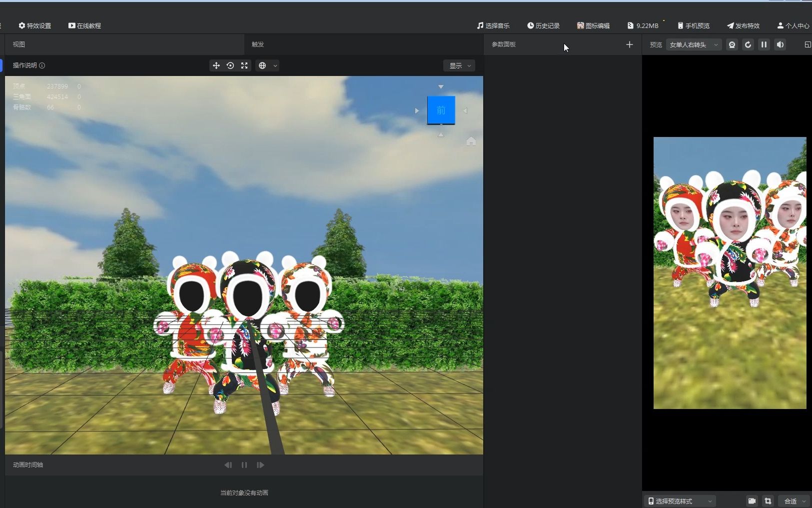The image size is (812, 508).
Task: Open 特效设置 effect settings
Action: point(35,25)
